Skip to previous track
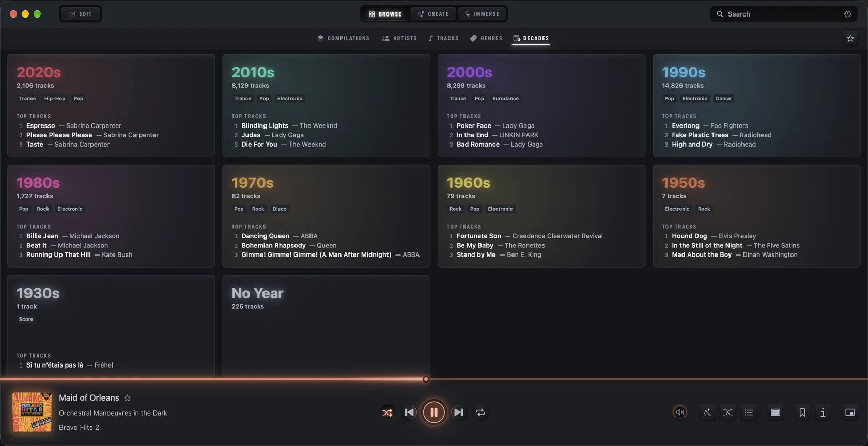This screenshot has height=446, width=868. (409, 412)
